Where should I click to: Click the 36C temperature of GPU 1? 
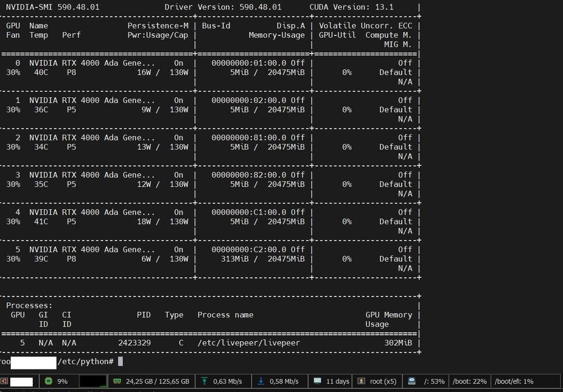tap(41, 110)
